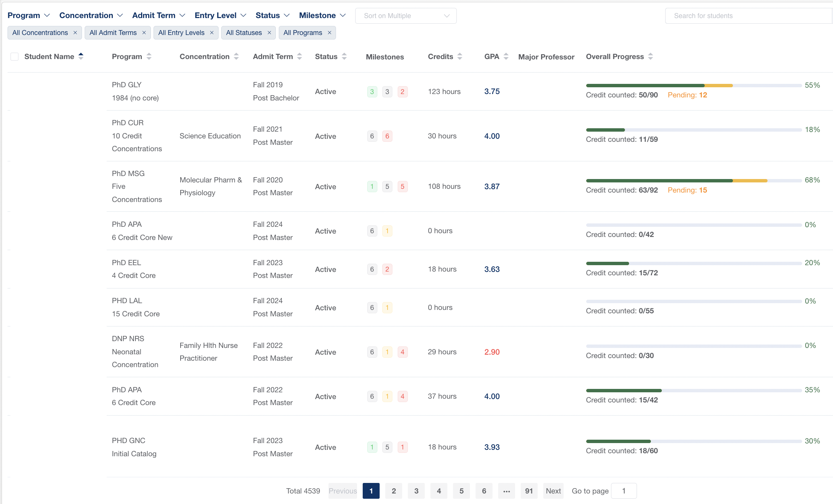Sort by Status column arrows

pos(344,56)
